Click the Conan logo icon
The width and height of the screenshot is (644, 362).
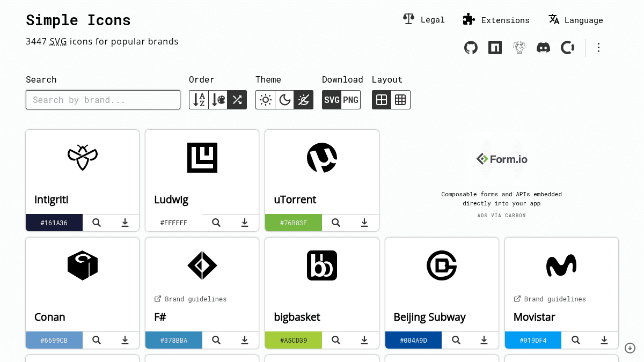pyautogui.click(x=83, y=265)
